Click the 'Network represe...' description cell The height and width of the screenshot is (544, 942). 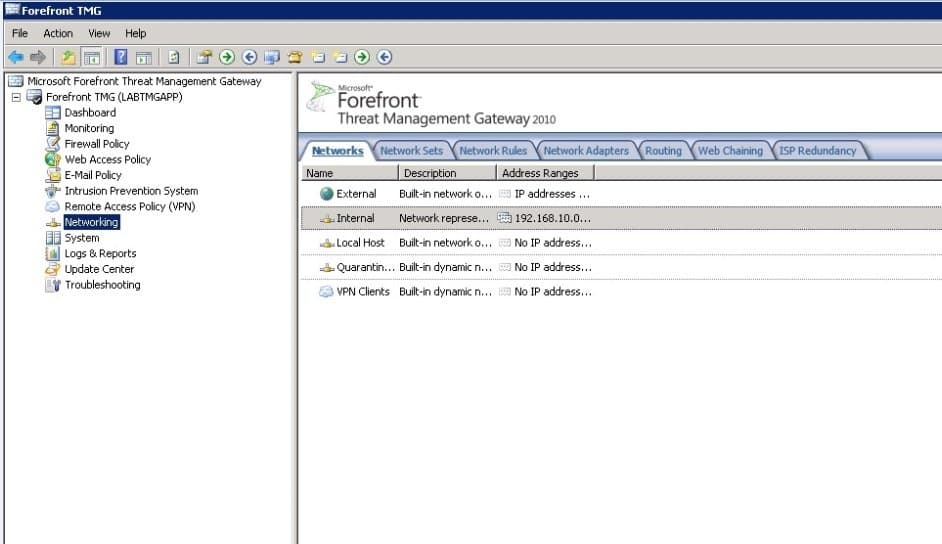(x=444, y=218)
